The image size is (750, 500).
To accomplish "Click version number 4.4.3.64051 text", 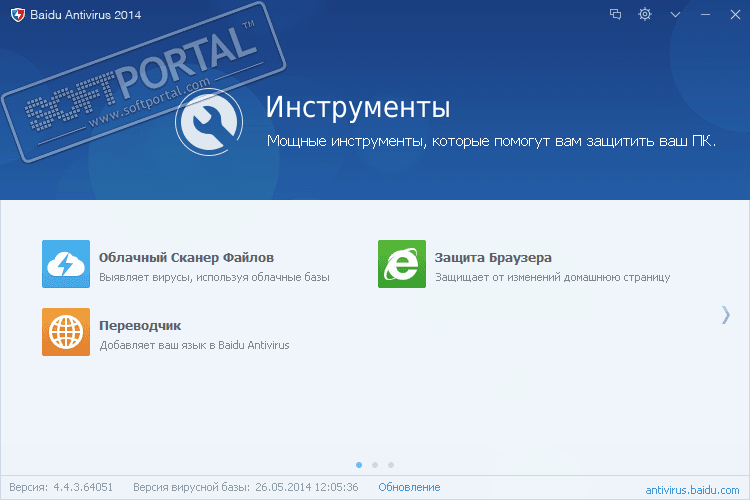I will click(83, 487).
